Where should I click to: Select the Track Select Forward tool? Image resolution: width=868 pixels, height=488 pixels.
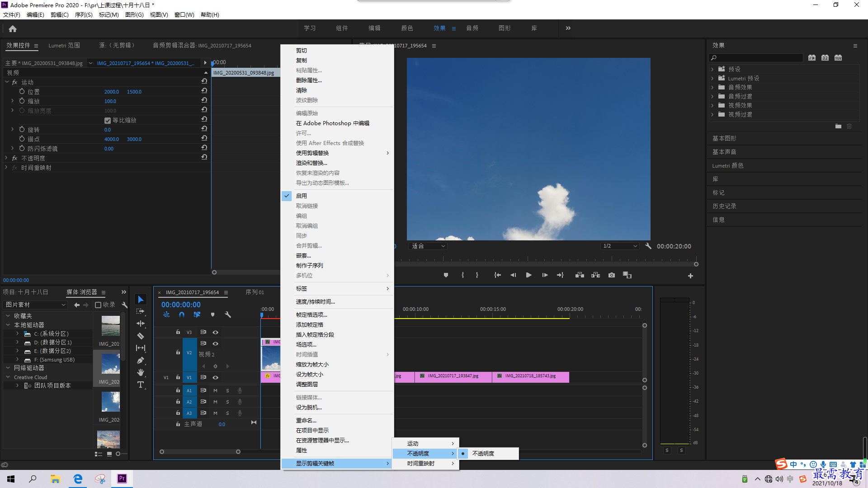141,311
